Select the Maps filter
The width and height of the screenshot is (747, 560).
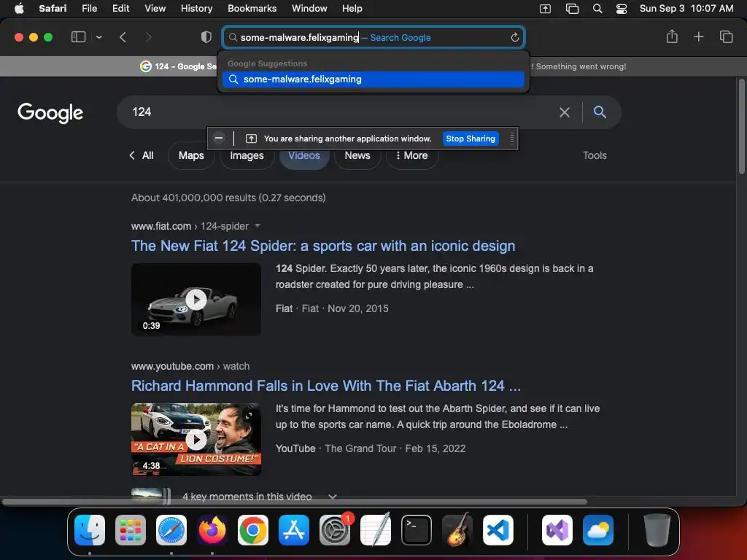coord(191,156)
